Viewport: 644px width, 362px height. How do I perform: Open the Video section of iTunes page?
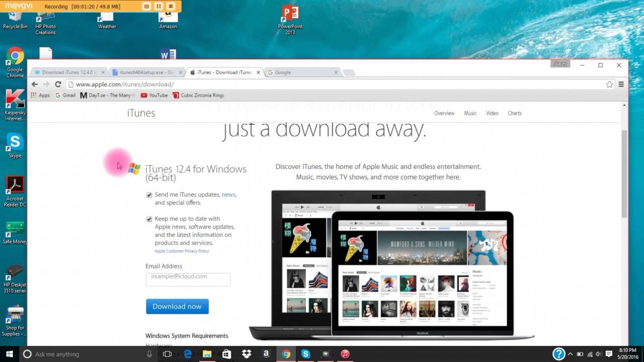pos(492,113)
